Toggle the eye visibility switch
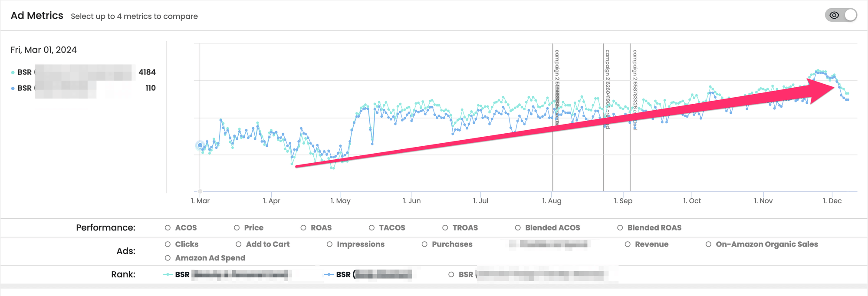868x296 pixels. [841, 15]
